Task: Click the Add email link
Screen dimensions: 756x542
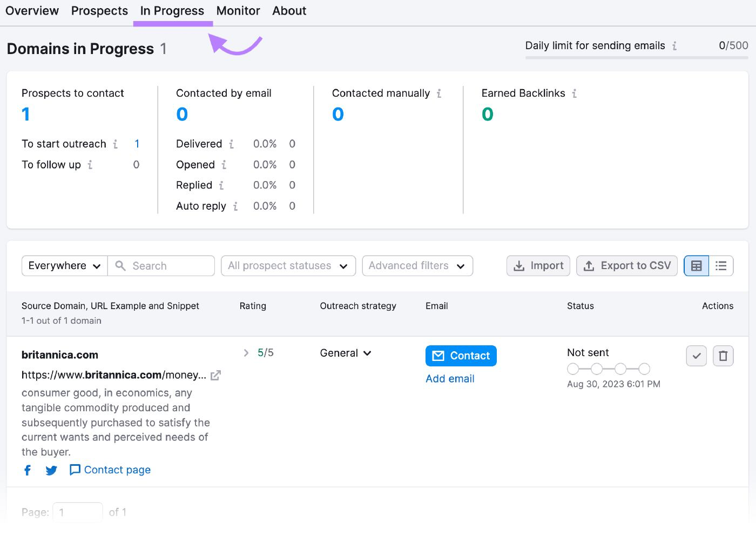Action: click(x=450, y=378)
